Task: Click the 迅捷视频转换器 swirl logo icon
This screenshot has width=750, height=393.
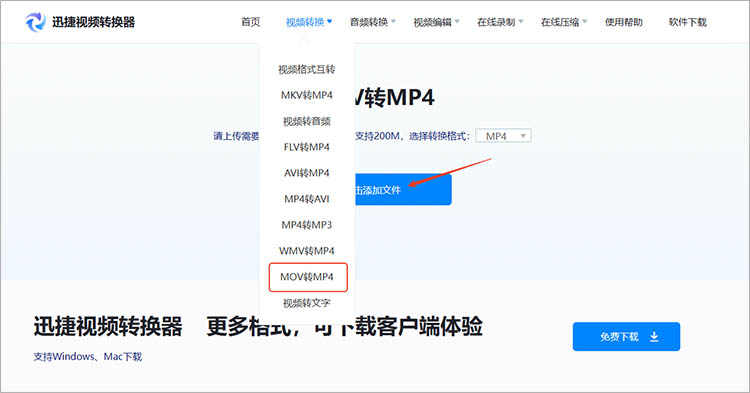Action: click(x=35, y=22)
